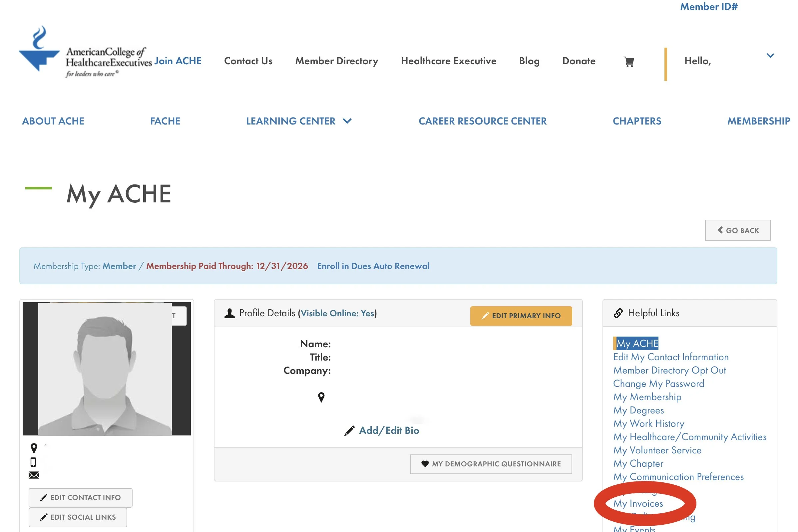Click the link icon beside Helpful Links

pos(618,313)
